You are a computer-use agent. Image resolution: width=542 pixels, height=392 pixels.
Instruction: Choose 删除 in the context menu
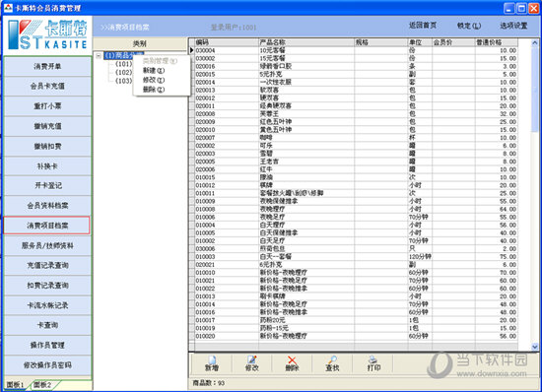[x=162, y=90]
